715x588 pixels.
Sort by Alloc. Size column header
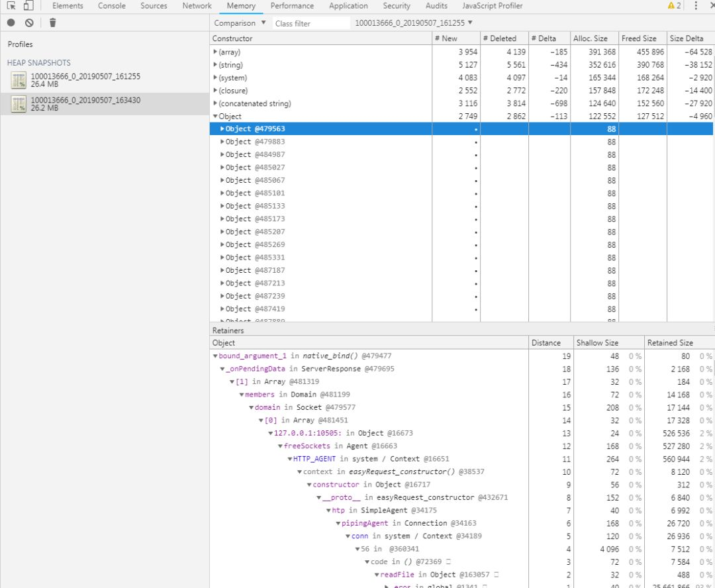tap(590, 38)
